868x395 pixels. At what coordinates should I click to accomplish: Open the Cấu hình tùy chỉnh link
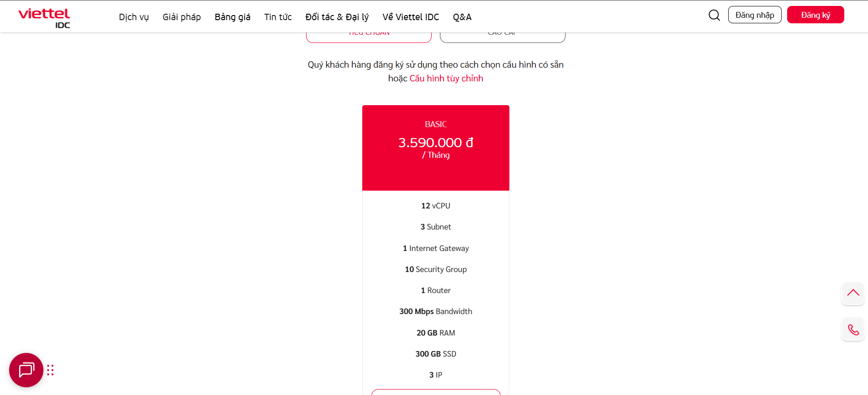click(x=446, y=78)
